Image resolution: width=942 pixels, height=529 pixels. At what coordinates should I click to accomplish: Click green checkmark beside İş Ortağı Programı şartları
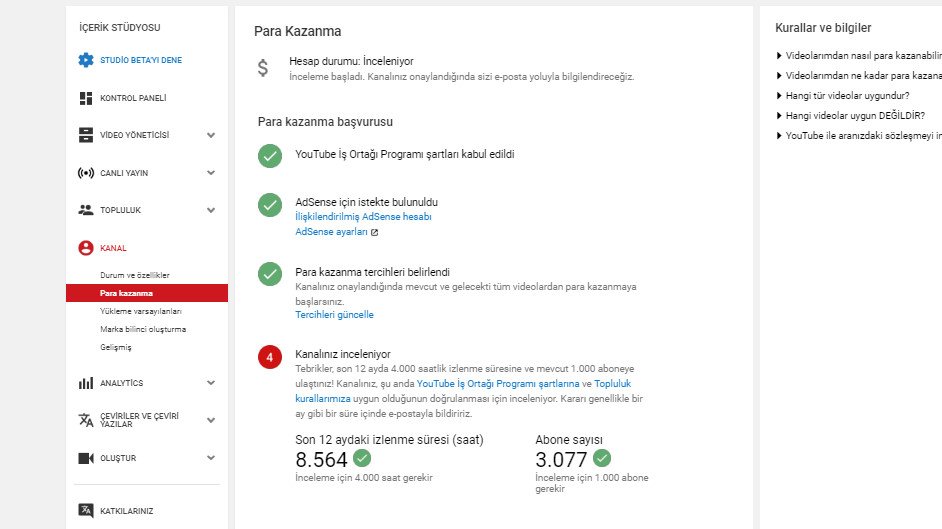(270, 156)
